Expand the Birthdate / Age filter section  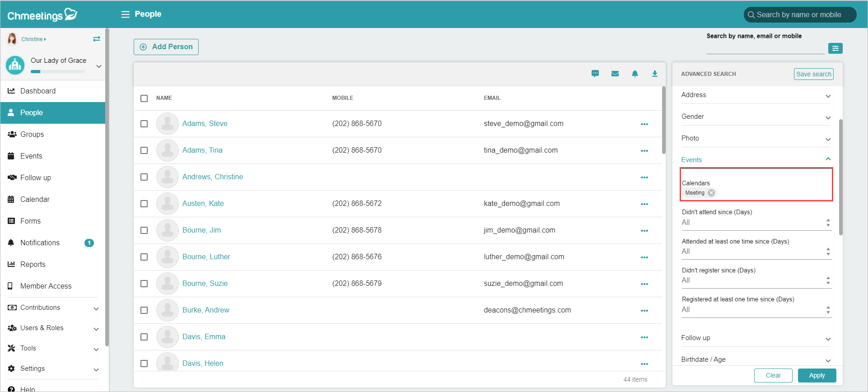(x=756, y=360)
